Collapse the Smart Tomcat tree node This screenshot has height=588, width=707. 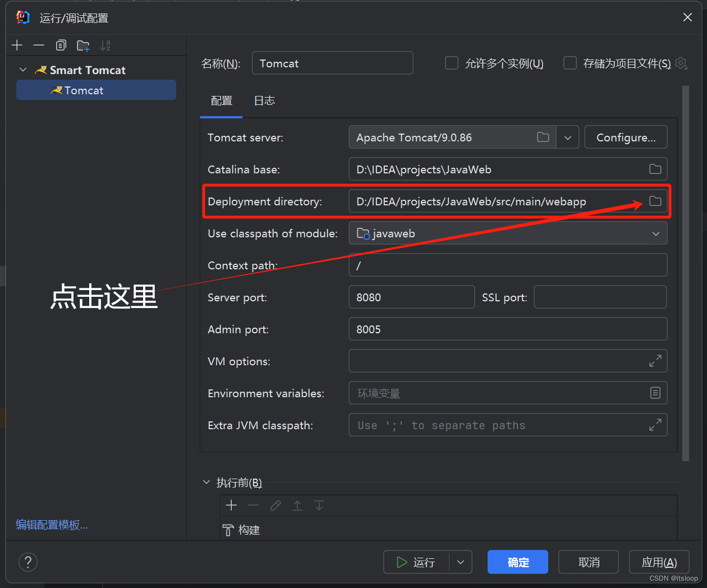pyautogui.click(x=23, y=70)
